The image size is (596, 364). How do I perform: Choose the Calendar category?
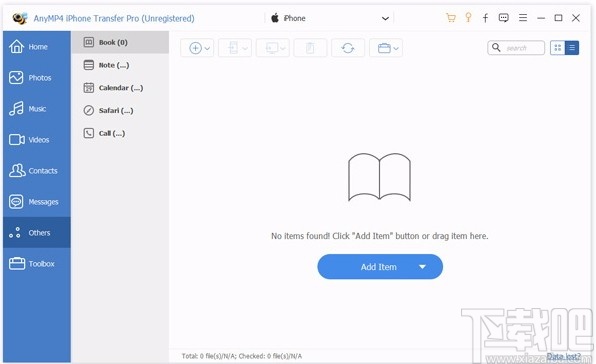(120, 88)
